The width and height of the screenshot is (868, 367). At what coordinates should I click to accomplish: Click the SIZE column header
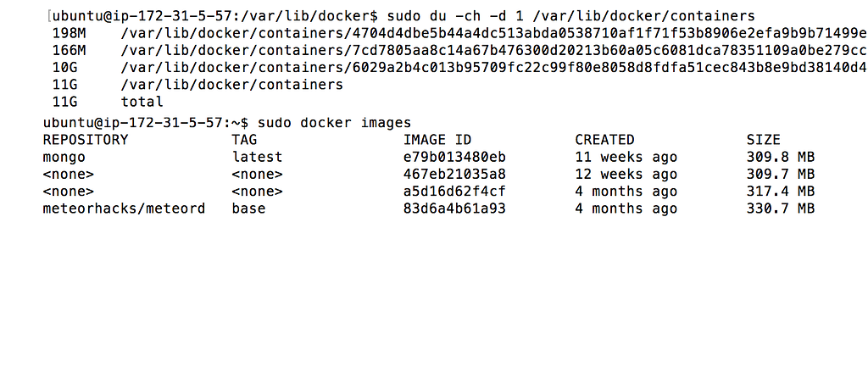point(763,140)
